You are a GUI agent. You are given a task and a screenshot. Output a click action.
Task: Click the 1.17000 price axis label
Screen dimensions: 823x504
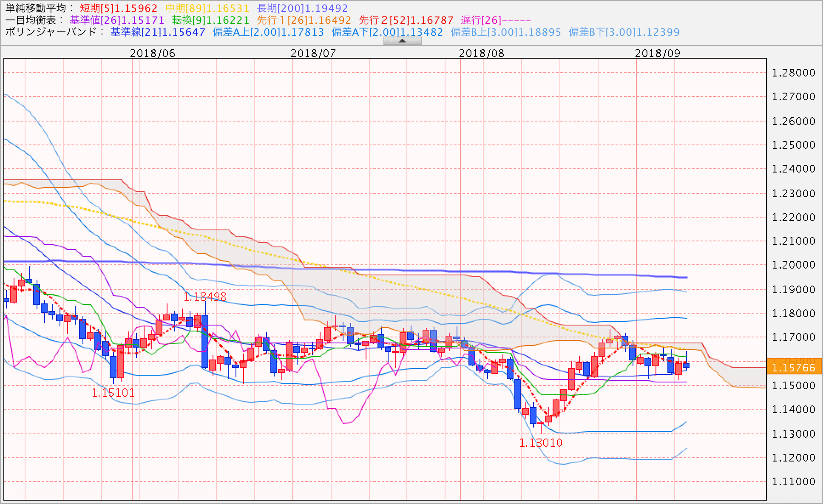(794, 337)
